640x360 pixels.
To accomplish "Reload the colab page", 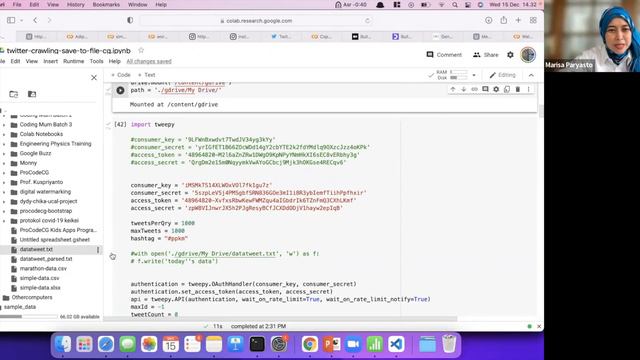I will tap(367, 21).
